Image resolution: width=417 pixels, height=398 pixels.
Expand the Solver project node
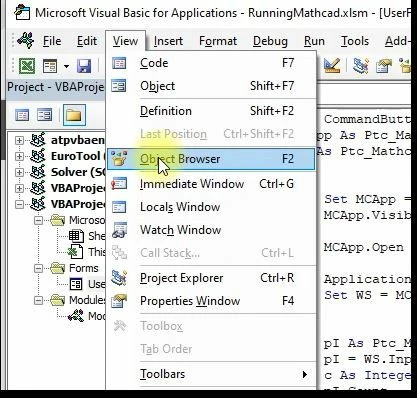(x=19, y=172)
